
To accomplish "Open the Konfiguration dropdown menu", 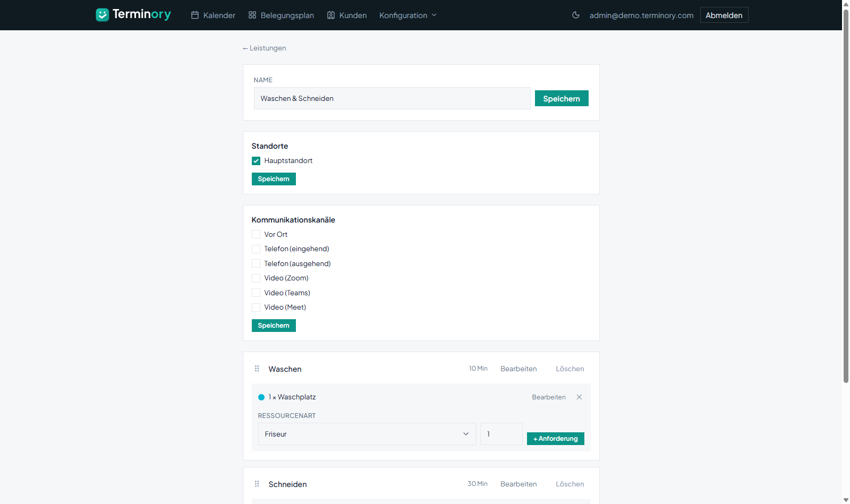I will pyautogui.click(x=408, y=15).
